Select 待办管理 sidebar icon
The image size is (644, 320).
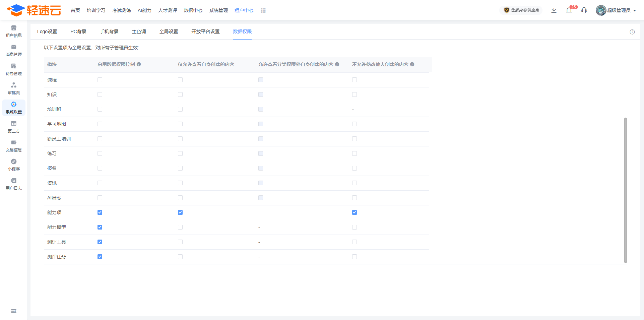[x=13, y=69]
